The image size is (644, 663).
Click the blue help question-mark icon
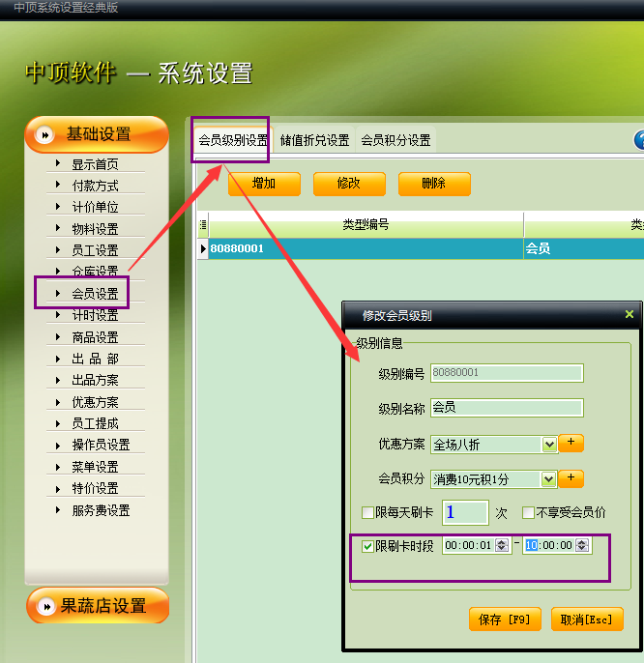[x=639, y=140]
